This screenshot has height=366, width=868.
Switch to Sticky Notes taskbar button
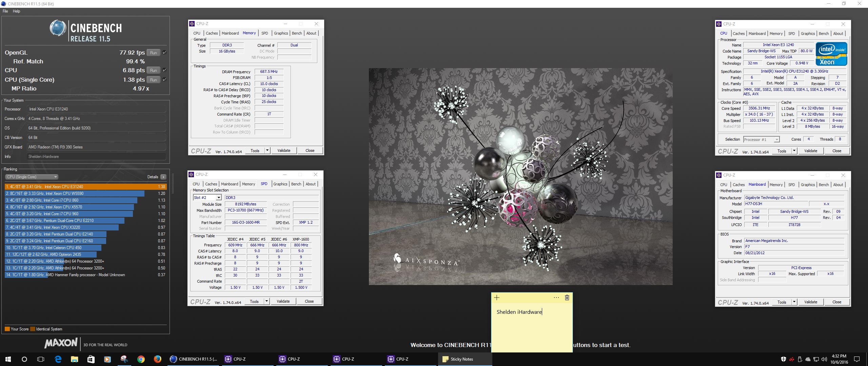465,359
